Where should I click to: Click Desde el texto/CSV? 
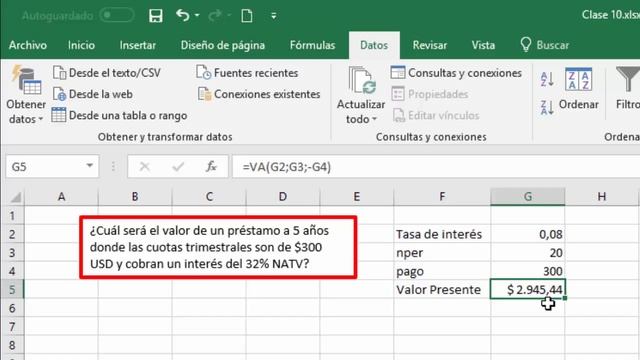coord(107,73)
